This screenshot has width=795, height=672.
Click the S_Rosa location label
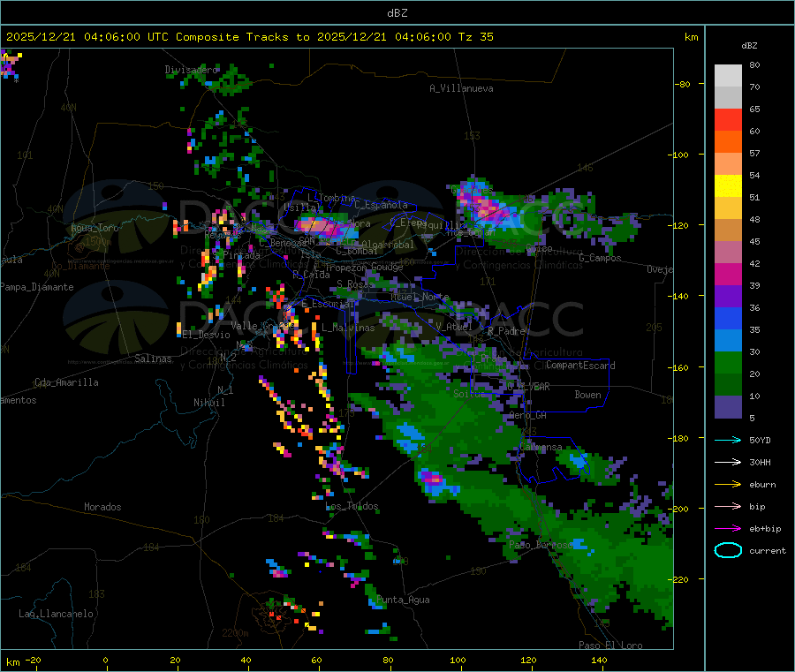355,284
